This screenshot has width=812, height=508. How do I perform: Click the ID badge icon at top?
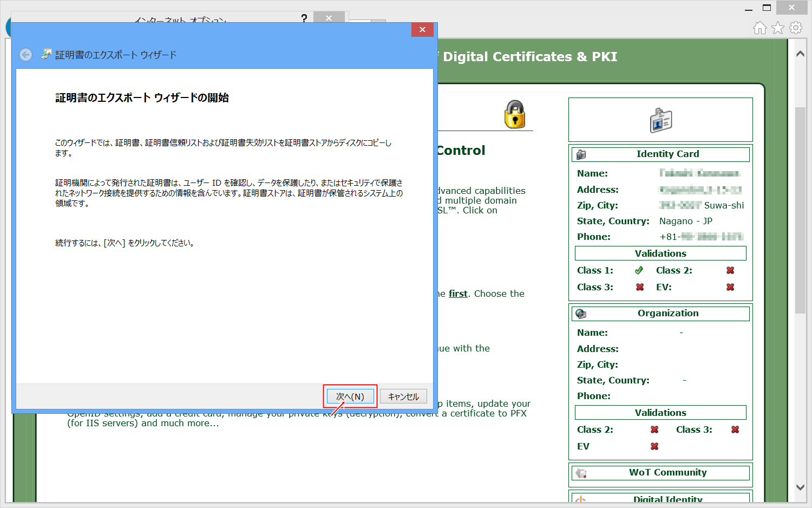point(660,120)
